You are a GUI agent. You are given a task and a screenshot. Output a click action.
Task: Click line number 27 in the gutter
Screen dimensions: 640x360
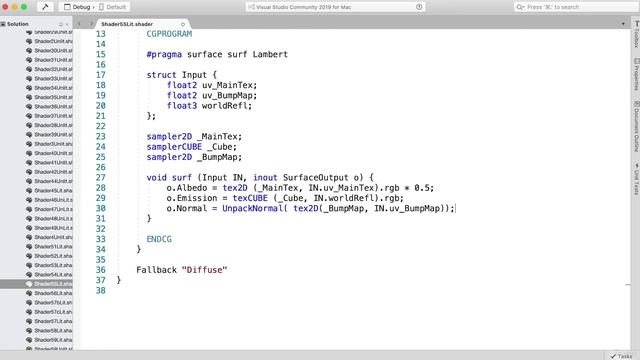pos(101,178)
